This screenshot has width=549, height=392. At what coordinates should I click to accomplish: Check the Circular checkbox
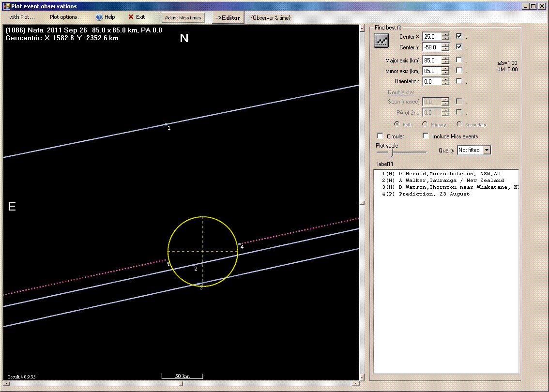[380, 136]
